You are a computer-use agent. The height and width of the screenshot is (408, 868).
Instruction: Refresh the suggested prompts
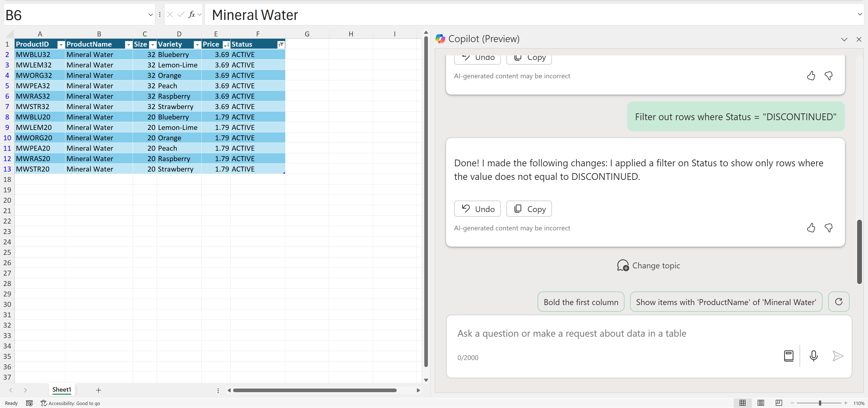point(838,301)
